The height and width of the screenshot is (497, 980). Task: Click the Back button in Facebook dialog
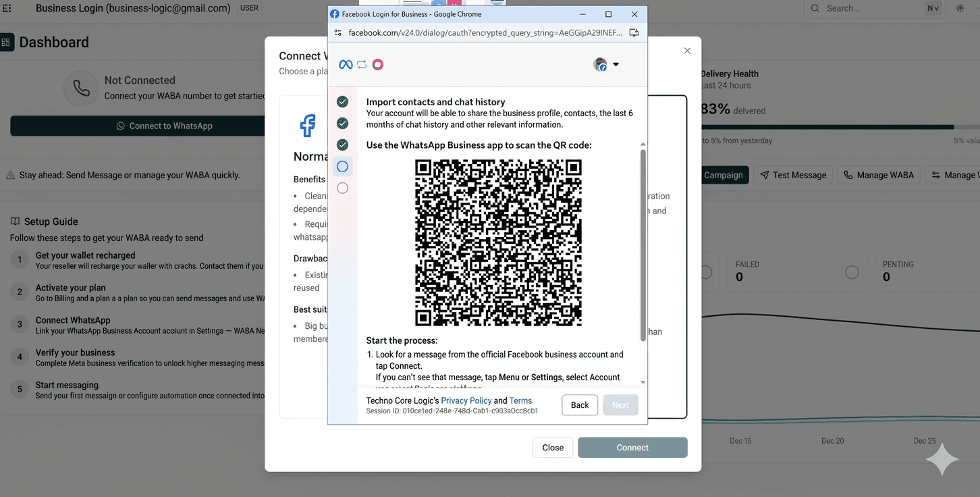[x=580, y=405]
